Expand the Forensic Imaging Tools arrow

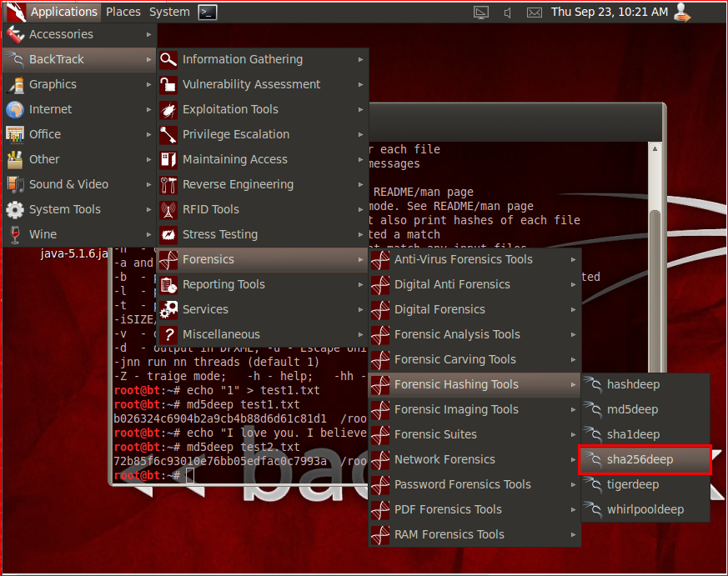(x=574, y=409)
